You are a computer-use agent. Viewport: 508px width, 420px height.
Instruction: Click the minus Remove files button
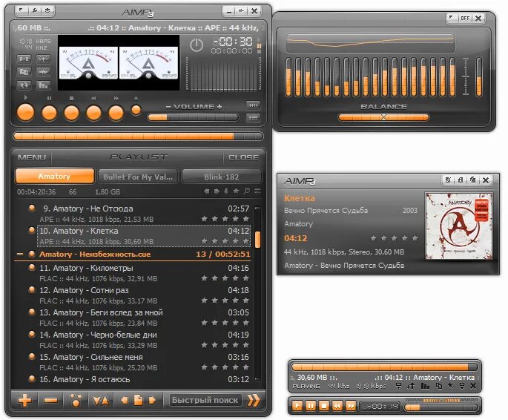coord(51,401)
